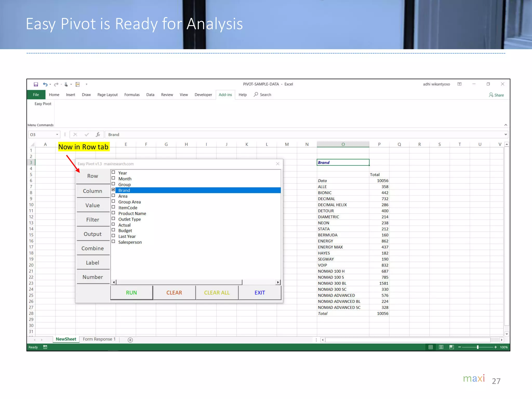Click the macro record status bar icon
The width and height of the screenshot is (532, 399).
pyautogui.click(x=45, y=347)
